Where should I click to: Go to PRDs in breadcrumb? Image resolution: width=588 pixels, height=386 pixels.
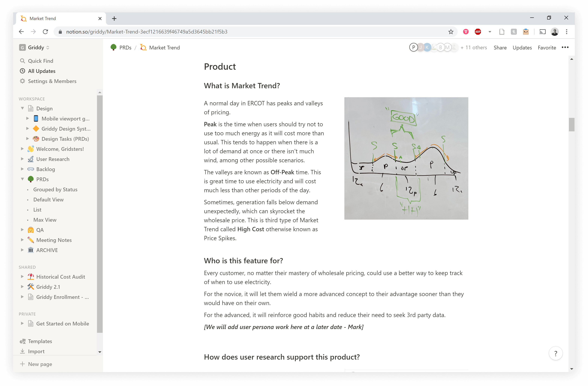(x=125, y=47)
